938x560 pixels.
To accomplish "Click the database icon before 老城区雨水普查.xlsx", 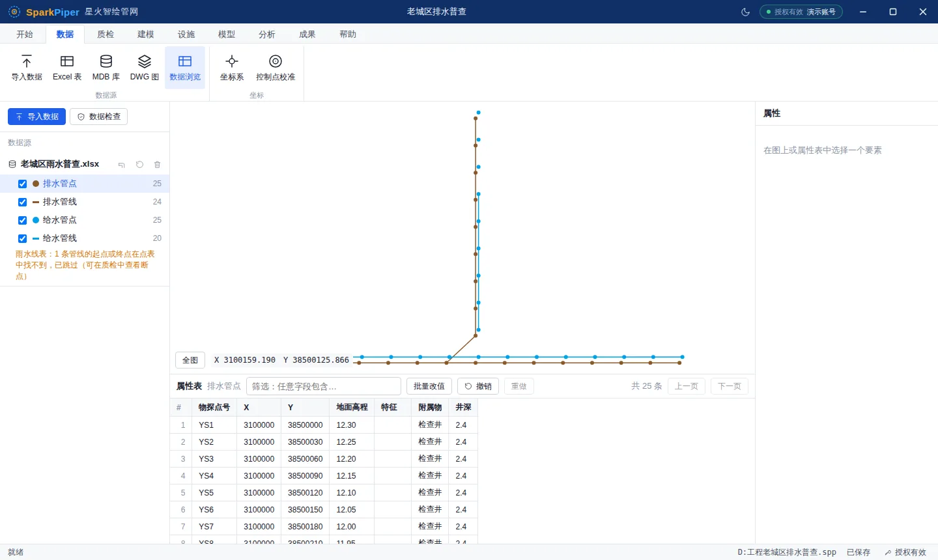I will click(x=12, y=164).
